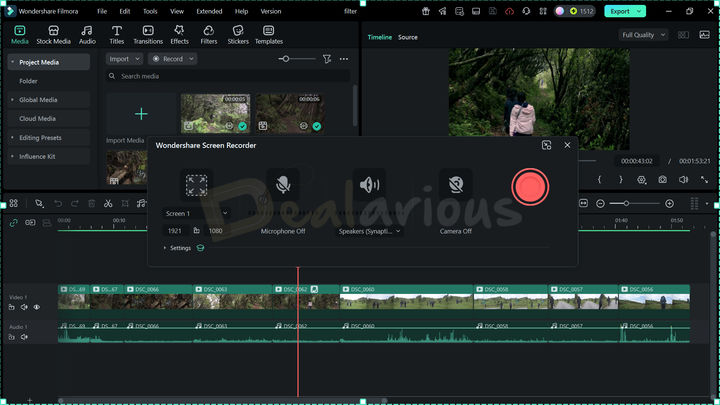The height and width of the screenshot is (405, 720).
Task: Click the timeline zoom slider
Action: click(635, 203)
